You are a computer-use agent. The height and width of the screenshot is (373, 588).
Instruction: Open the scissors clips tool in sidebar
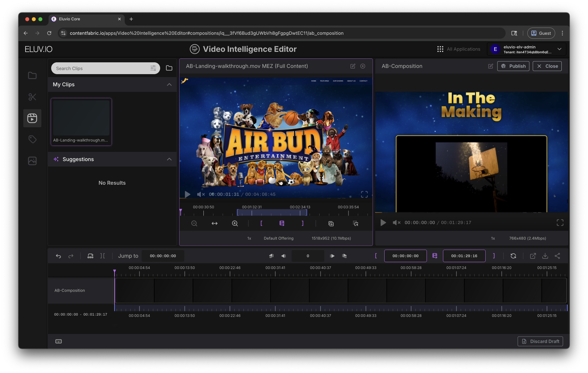coord(32,97)
